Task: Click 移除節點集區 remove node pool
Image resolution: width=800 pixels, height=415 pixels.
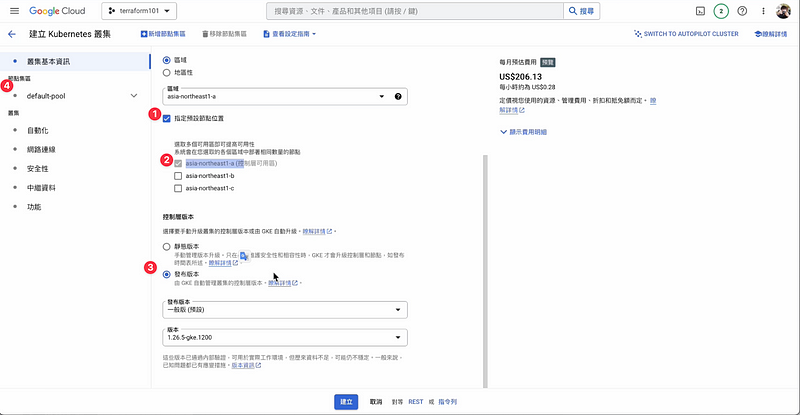Action: click(224, 34)
